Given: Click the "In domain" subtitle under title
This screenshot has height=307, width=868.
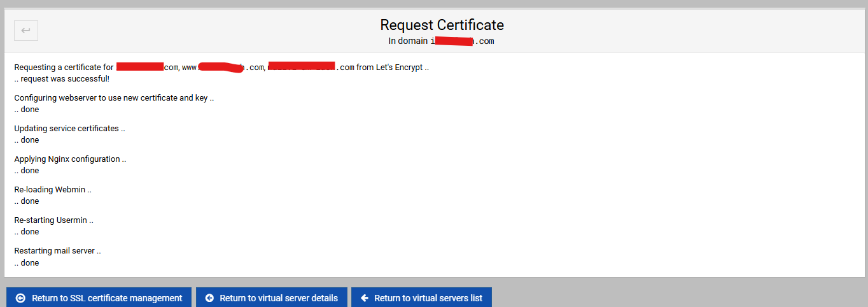Looking at the screenshot, I should 441,41.
